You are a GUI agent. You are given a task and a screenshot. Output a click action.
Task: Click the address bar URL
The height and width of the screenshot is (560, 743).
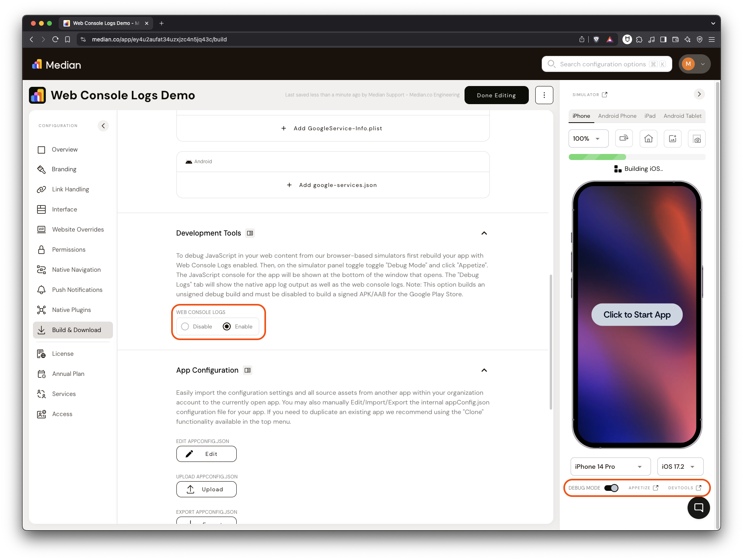tap(159, 39)
